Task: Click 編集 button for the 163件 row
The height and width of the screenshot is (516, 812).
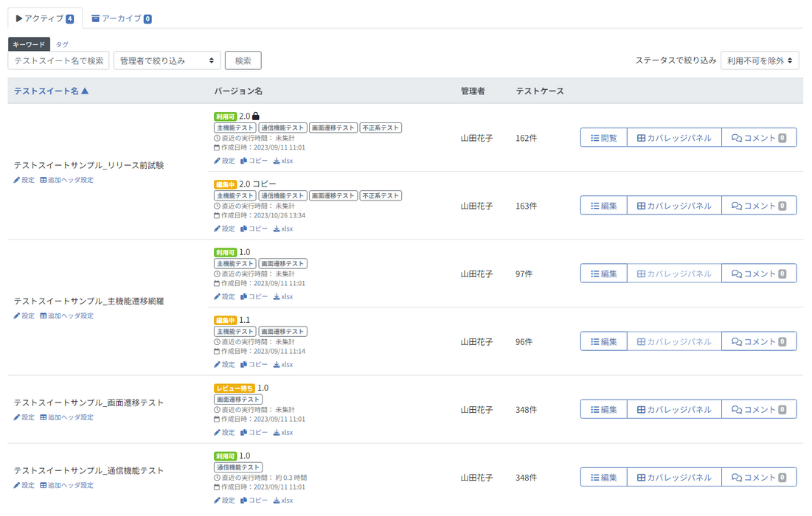Action: click(x=603, y=206)
